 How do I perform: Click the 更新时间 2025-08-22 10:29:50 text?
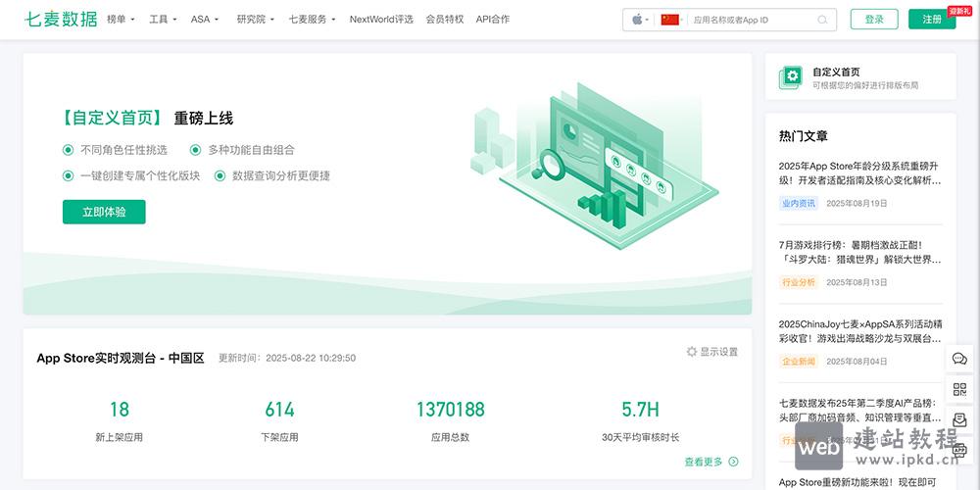pos(287,358)
